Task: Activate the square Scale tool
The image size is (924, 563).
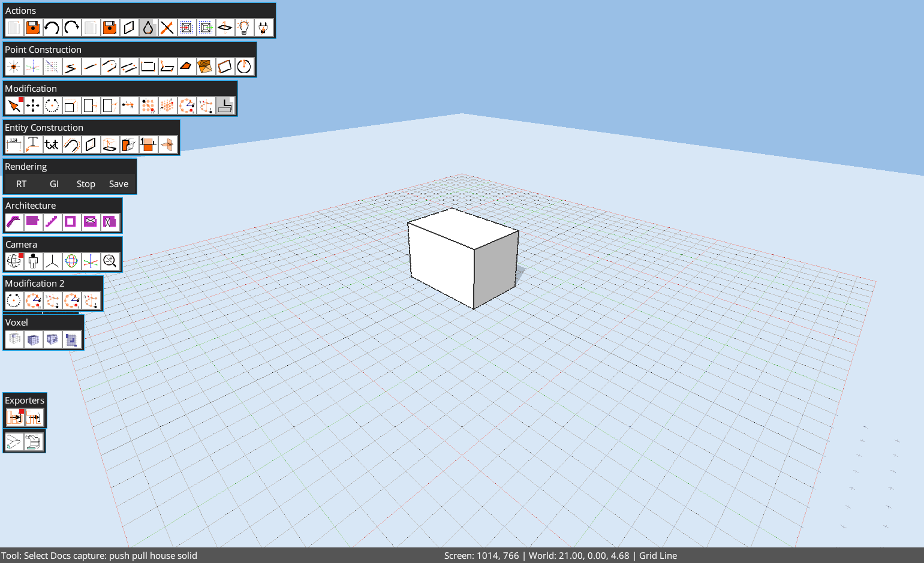Action: tap(71, 106)
